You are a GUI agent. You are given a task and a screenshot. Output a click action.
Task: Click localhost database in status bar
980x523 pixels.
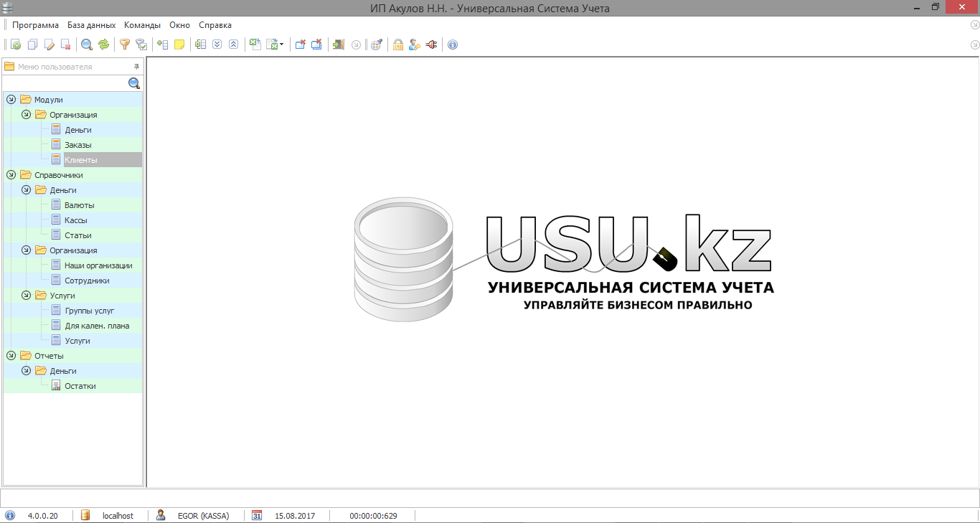point(118,516)
